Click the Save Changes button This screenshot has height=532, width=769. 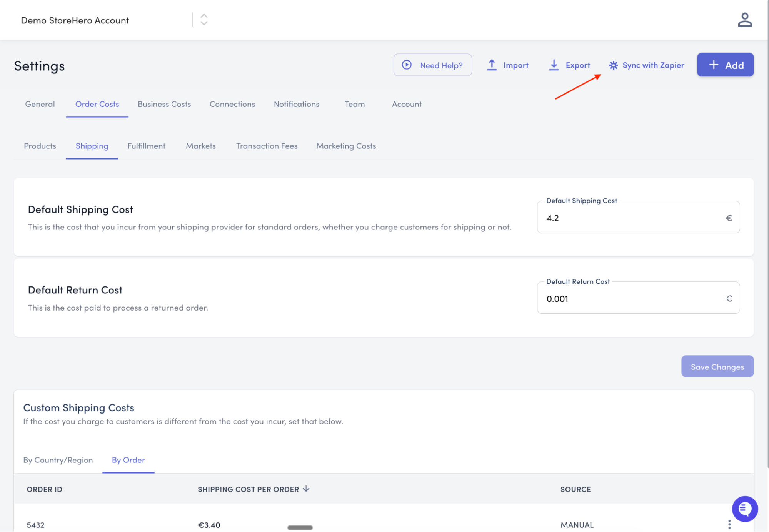point(717,367)
